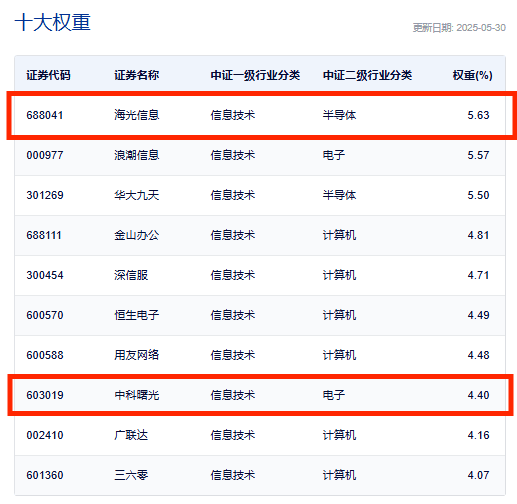The image size is (517, 504).
Task: Click the 中证二级行业分类 column header
Action: pos(367,75)
